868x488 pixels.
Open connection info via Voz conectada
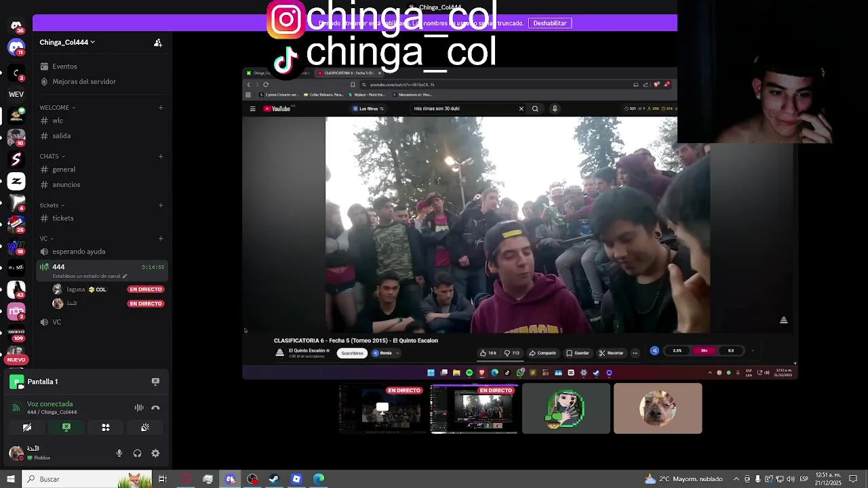pos(50,404)
